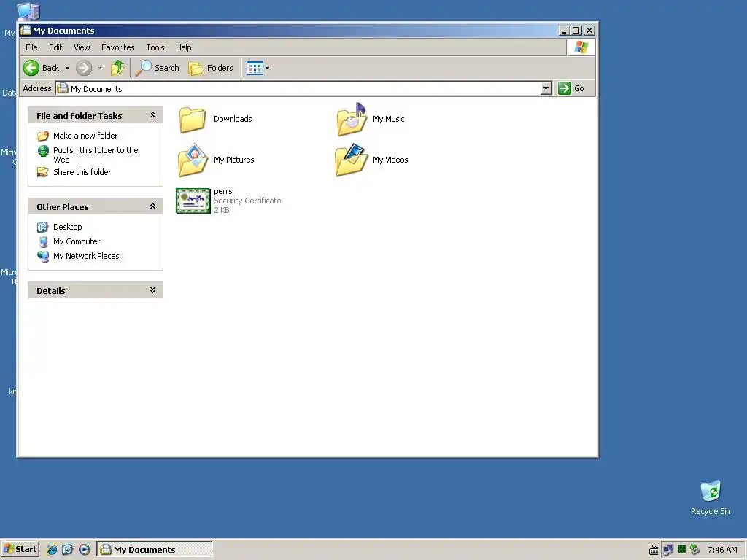This screenshot has width=747, height=560.
Task: Launch Windows Media Player from Quick Launch
Action: pyautogui.click(x=85, y=550)
